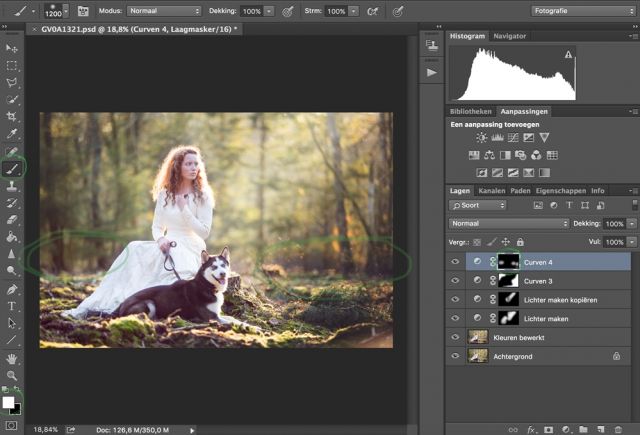The width and height of the screenshot is (640, 435).
Task: Add a Black & White adjustment
Action: pyautogui.click(x=505, y=155)
